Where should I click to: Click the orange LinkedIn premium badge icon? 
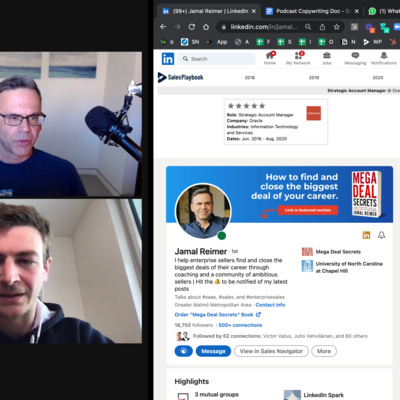click(x=366, y=235)
